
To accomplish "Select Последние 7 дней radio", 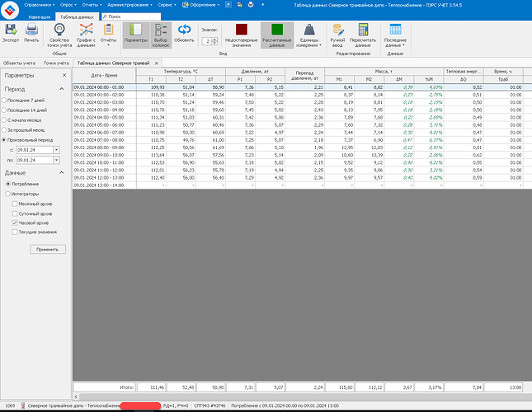I will coord(4,101).
